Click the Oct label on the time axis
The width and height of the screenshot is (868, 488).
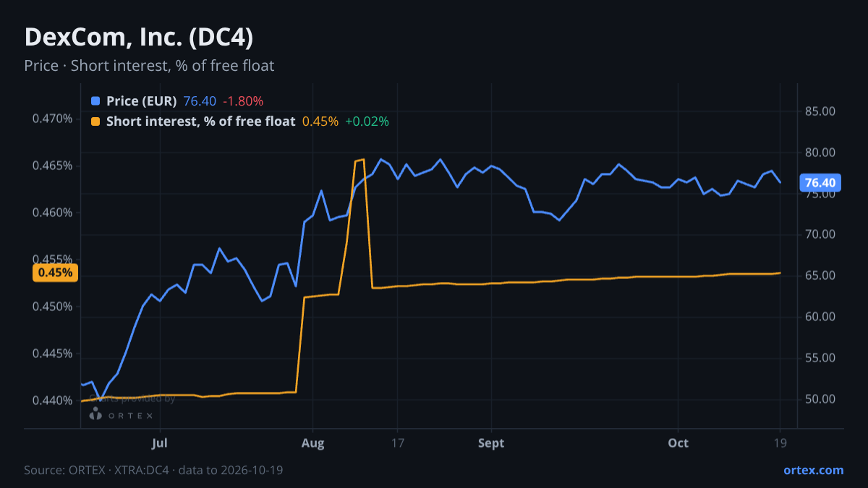pyautogui.click(x=678, y=442)
